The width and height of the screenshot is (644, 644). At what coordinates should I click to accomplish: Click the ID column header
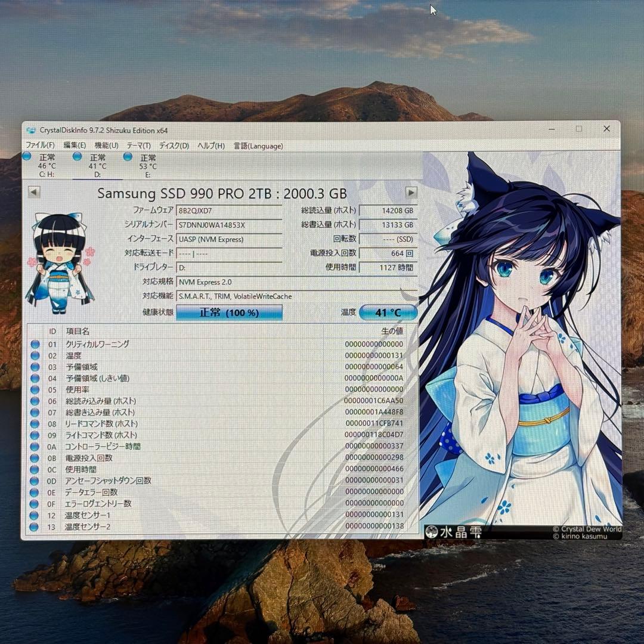(52, 331)
